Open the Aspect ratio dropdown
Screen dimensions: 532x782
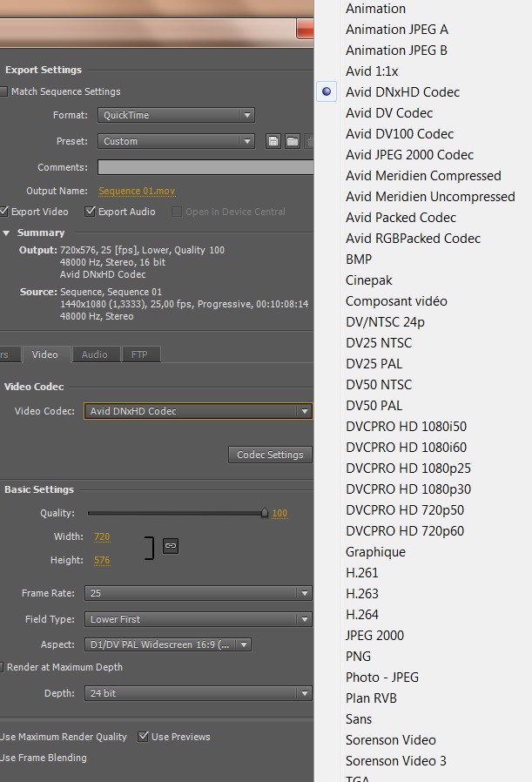coord(167,644)
